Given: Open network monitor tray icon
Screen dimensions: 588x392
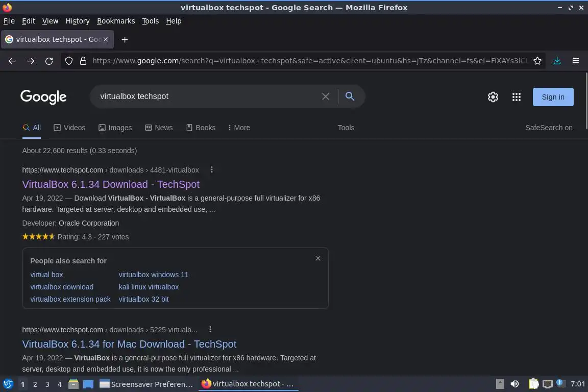Looking at the screenshot, I should [548, 384].
